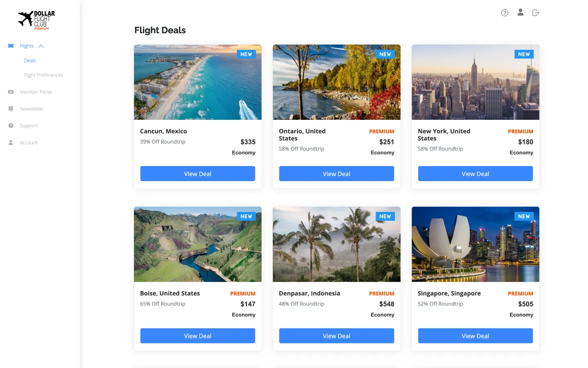Open the help question mark icon
This screenshot has width=588, height=368.
click(x=504, y=13)
